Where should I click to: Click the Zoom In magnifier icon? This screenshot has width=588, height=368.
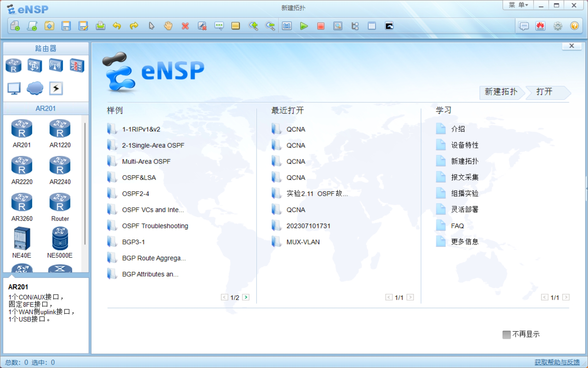click(x=253, y=26)
